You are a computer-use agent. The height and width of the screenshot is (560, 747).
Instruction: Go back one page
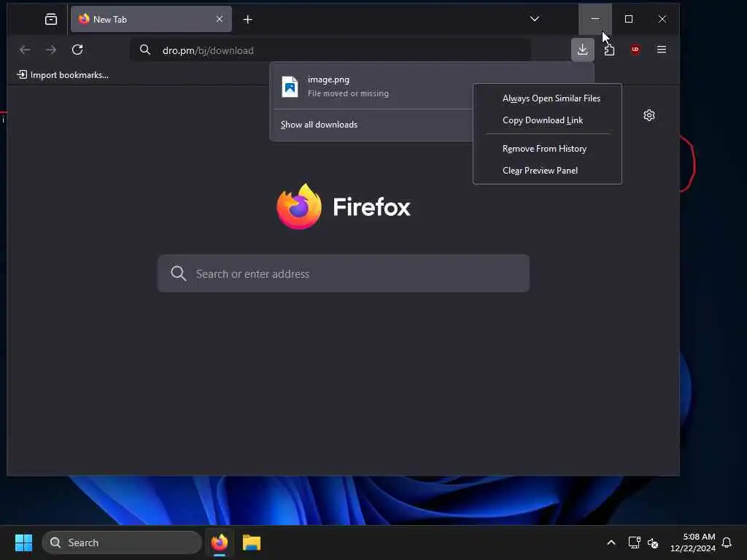(x=25, y=50)
